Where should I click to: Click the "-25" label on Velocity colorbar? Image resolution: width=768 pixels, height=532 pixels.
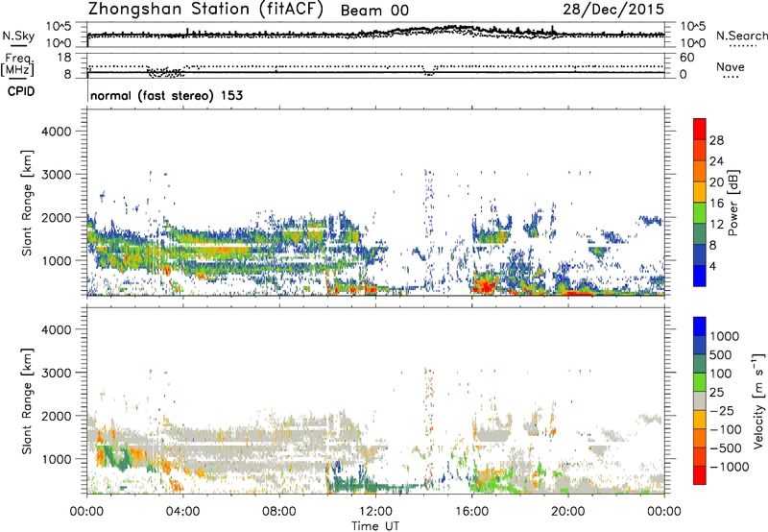(722, 411)
